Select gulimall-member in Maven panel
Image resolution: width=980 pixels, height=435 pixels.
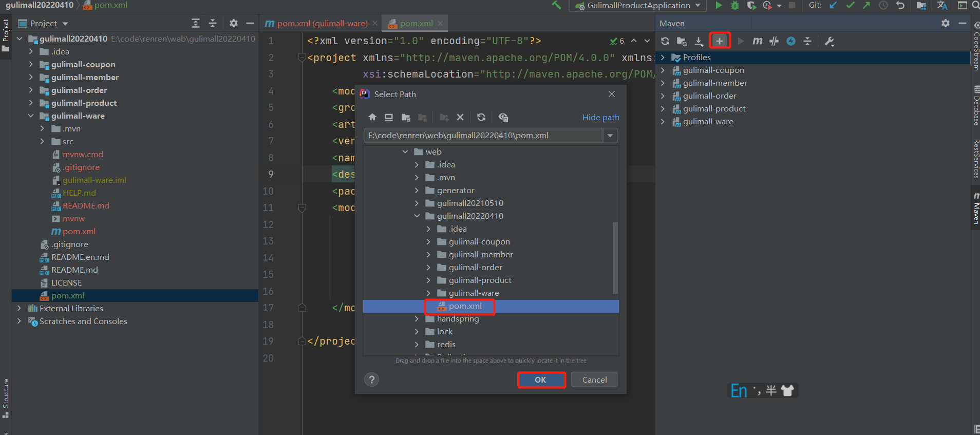pyautogui.click(x=714, y=83)
